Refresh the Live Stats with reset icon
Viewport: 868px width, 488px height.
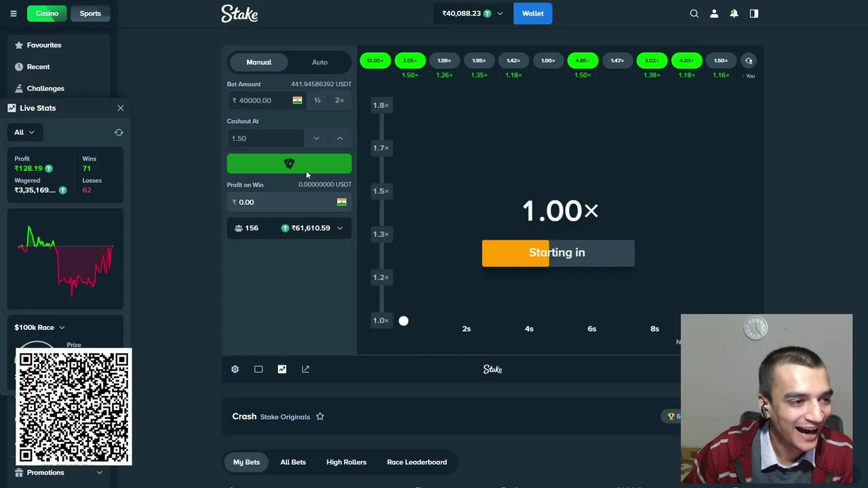(119, 132)
